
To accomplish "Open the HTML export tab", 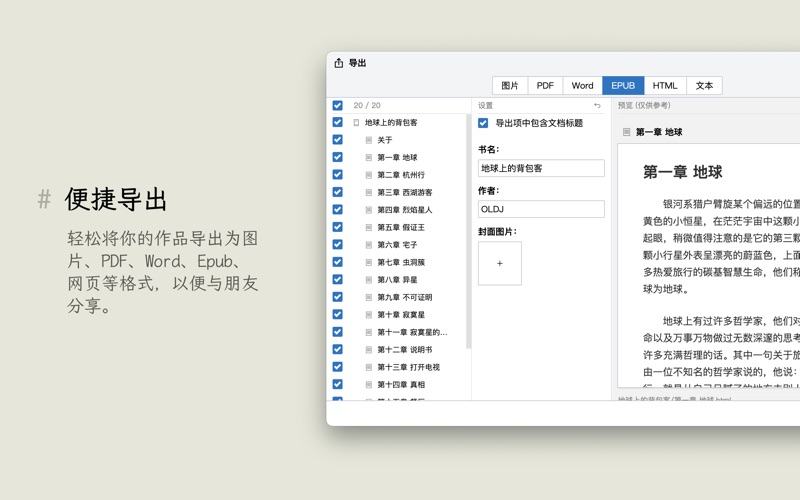I will tap(665, 86).
